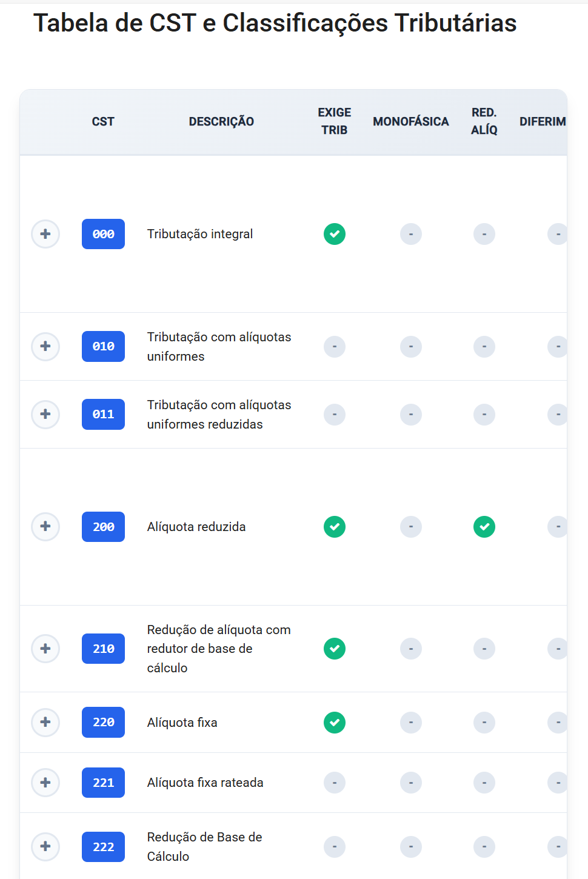Click Monofásica dash icon in row 000

point(411,234)
